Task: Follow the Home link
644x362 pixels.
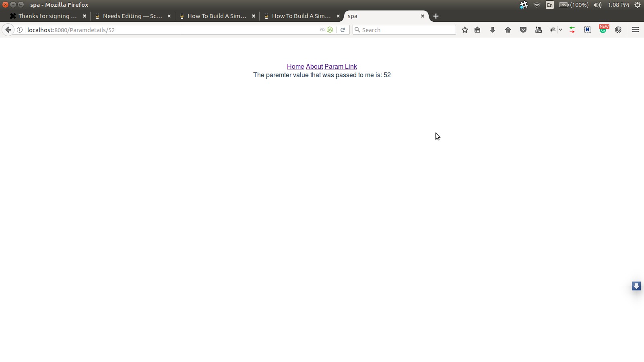Action: point(295,67)
